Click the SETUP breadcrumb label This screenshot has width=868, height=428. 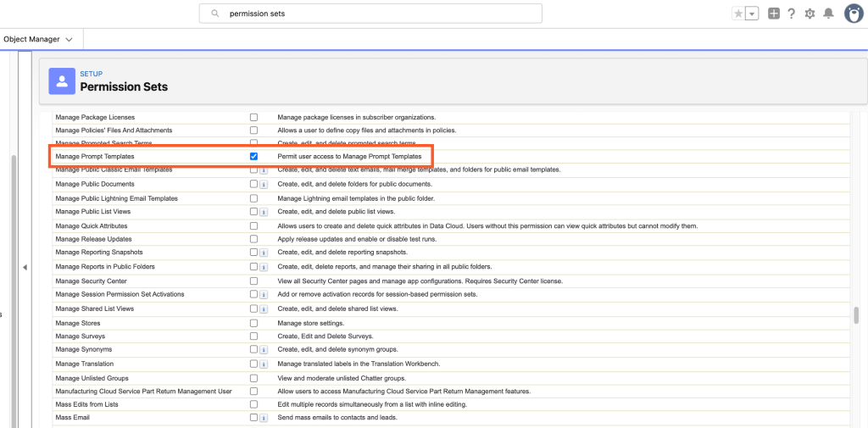pos(92,74)
